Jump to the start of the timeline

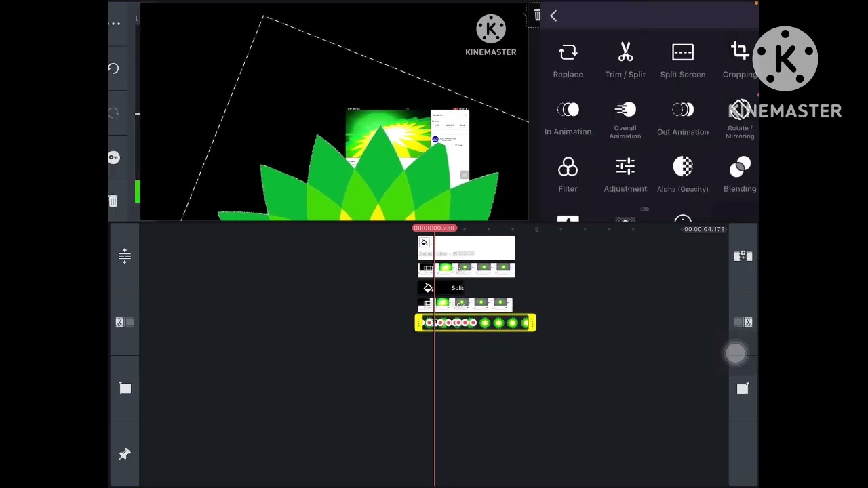pos(125,388)
